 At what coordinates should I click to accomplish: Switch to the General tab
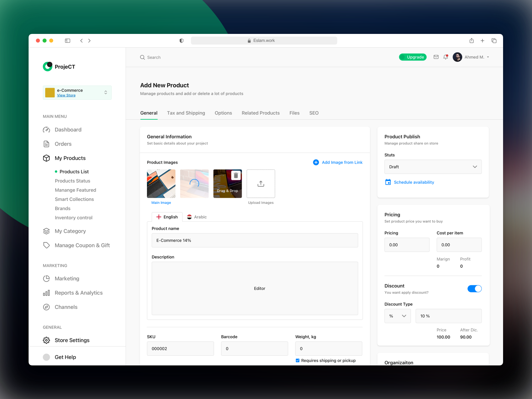click(149, 113)
